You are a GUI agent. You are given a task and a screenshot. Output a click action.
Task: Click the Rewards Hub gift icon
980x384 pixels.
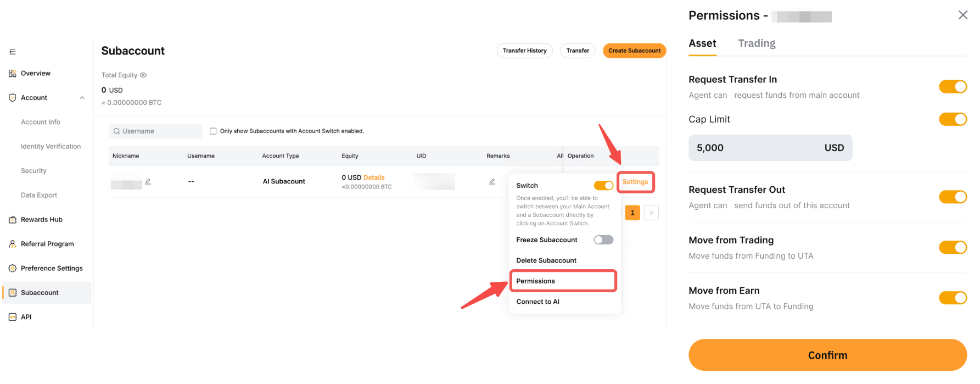pyautogui.click(x=12, y=220)
